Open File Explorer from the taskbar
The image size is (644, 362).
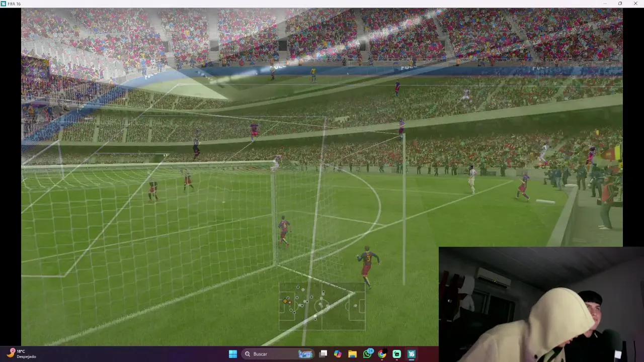pyautogui.click(x=352, y=354)
